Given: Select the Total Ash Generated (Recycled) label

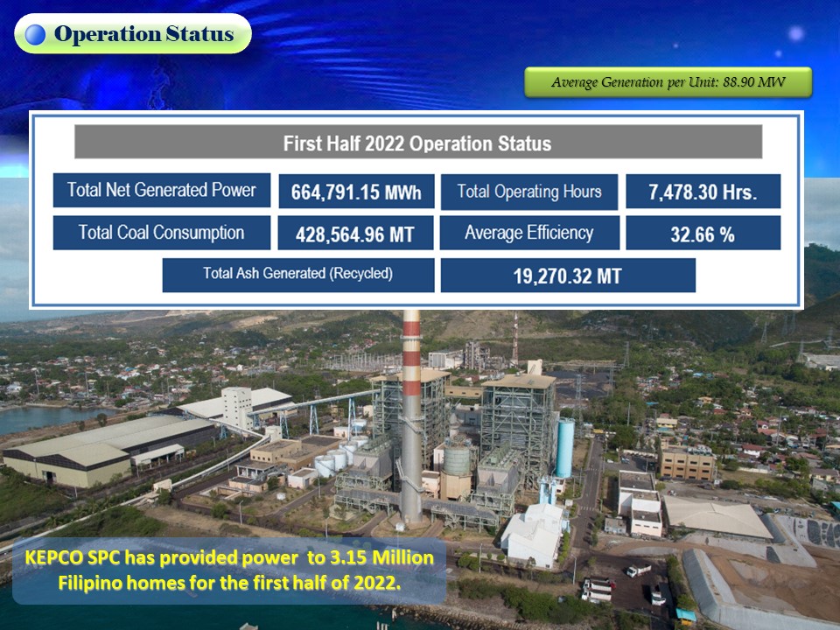Looking at the screenshot, I should point(297,275).
